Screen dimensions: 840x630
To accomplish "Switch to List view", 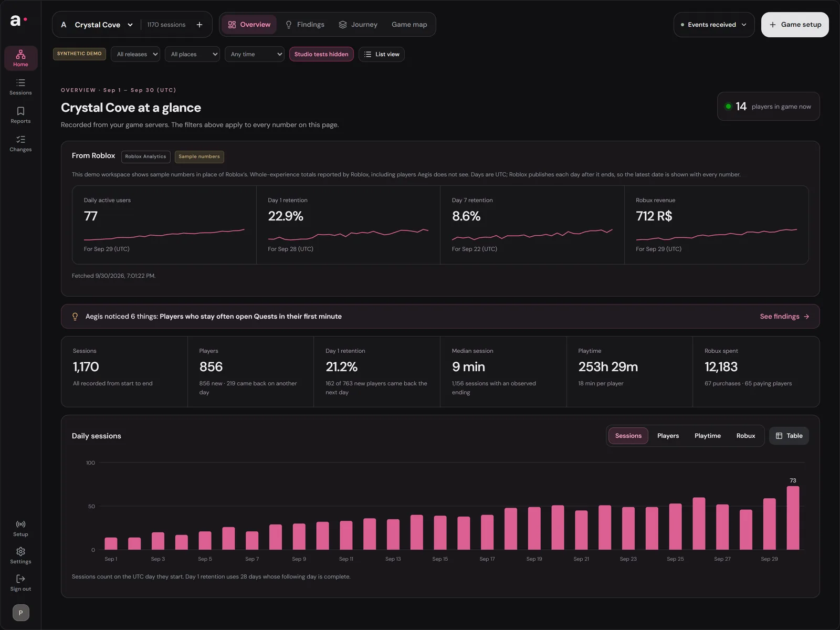I will 382,54.
